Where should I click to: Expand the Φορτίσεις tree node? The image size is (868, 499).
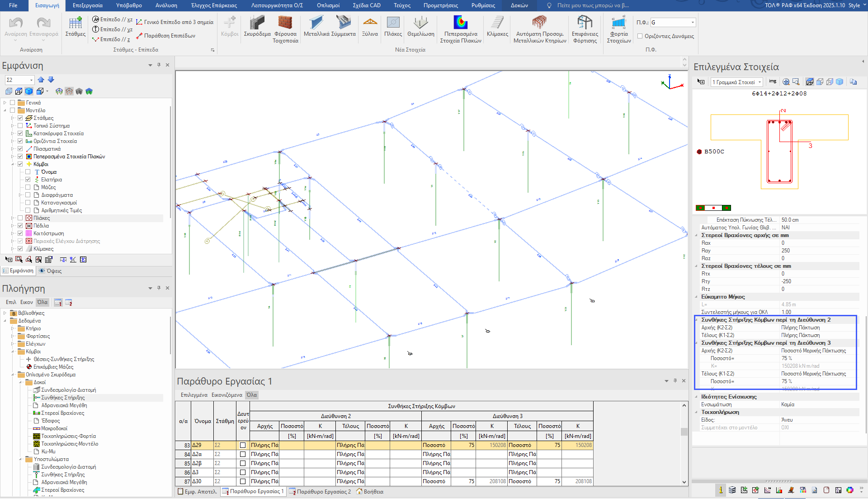click(13, 336)
